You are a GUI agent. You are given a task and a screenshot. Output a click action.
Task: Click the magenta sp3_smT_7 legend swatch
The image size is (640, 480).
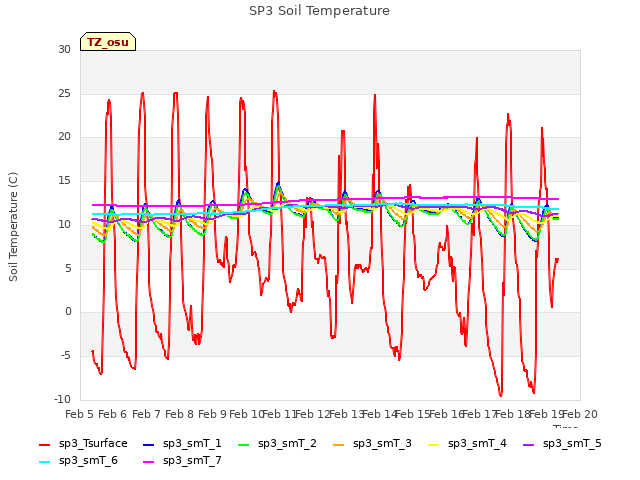149,462
